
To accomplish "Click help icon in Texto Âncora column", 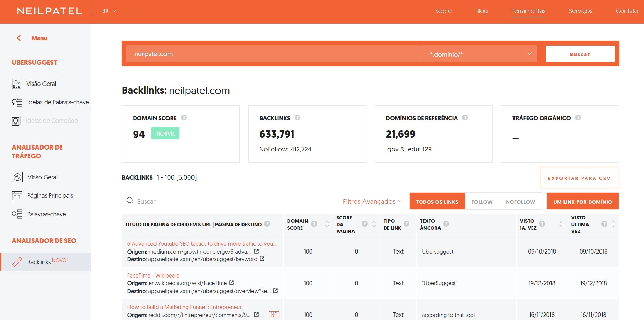I will [446, 224].
